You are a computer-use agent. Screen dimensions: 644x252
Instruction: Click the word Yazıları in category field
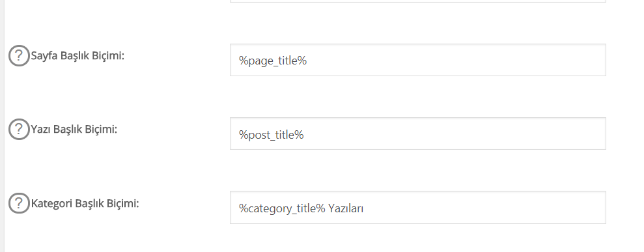[x=346, y=208]
